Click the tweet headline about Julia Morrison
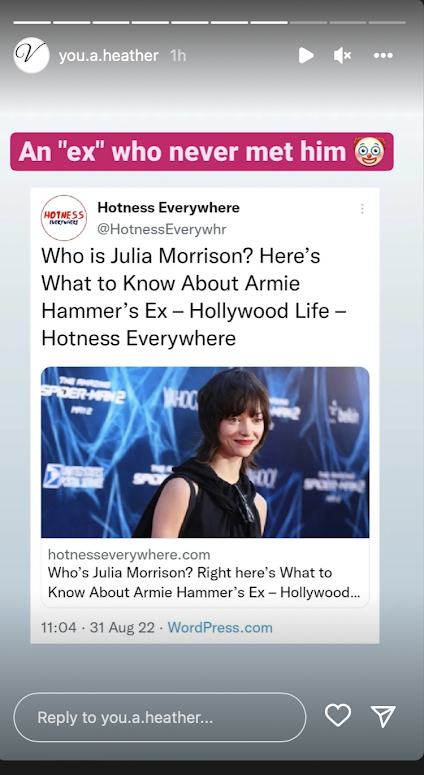The height and width of the screenshot is (775, 424). [194, 297]
